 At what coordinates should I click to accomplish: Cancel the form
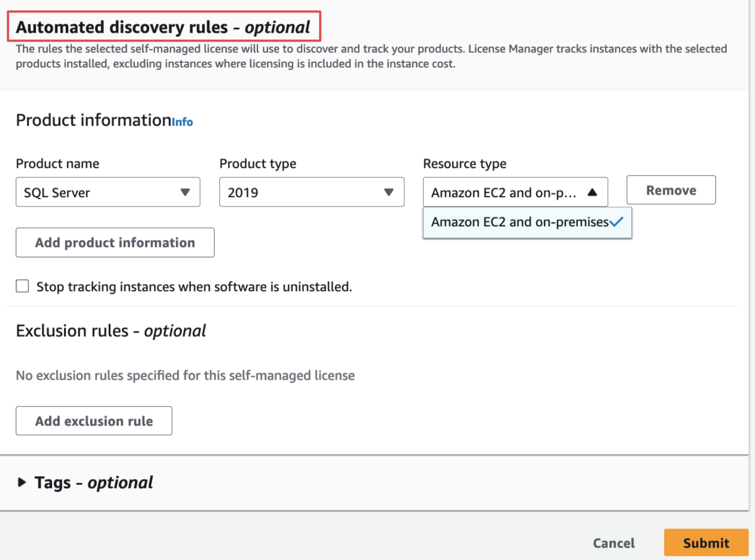614,543
